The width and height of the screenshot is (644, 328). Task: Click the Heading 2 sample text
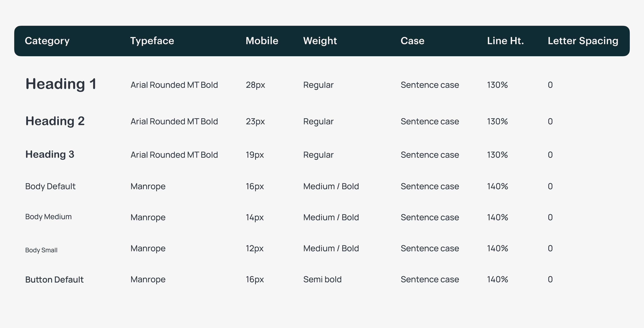pos(55,121)
